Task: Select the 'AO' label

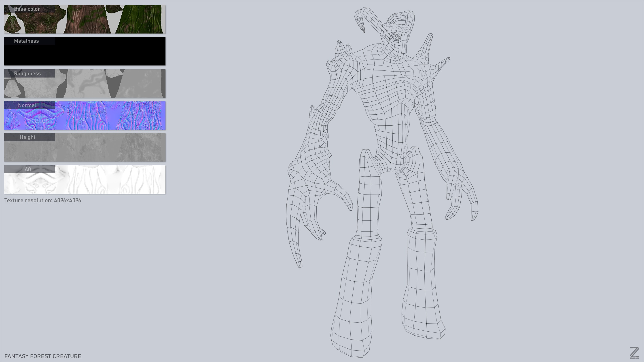Action: tap(28, 169)
